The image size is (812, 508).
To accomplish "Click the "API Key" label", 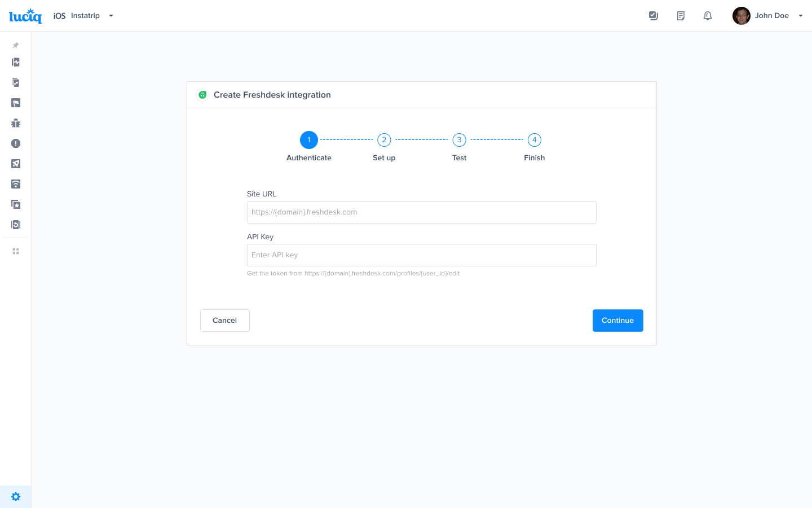I will coord(260,237).
